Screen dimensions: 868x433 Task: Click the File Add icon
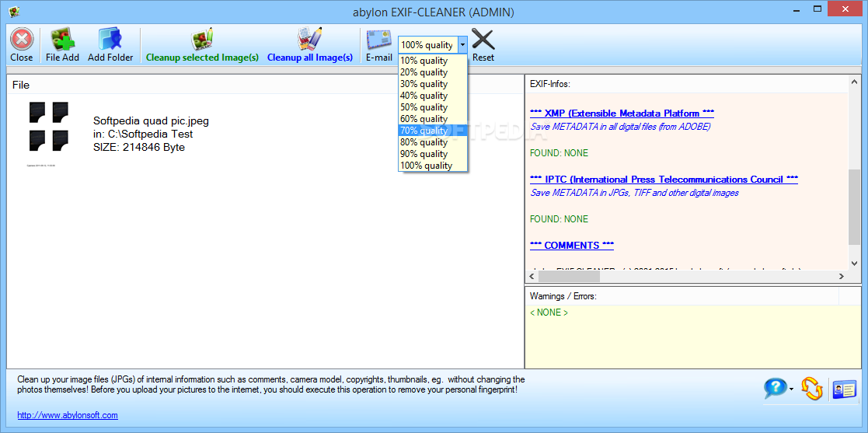tap(62, 40)
